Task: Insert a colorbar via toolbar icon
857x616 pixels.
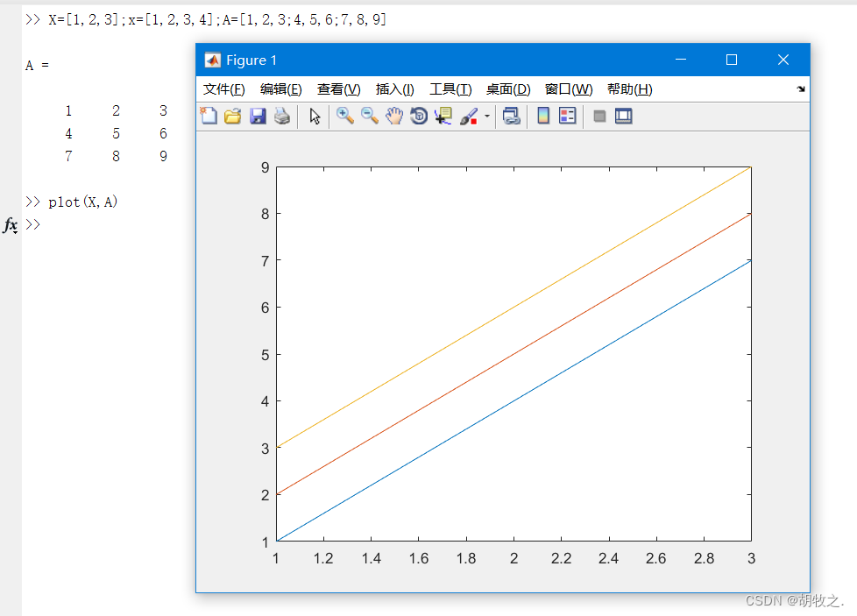Action: click(x=543, y=116)
